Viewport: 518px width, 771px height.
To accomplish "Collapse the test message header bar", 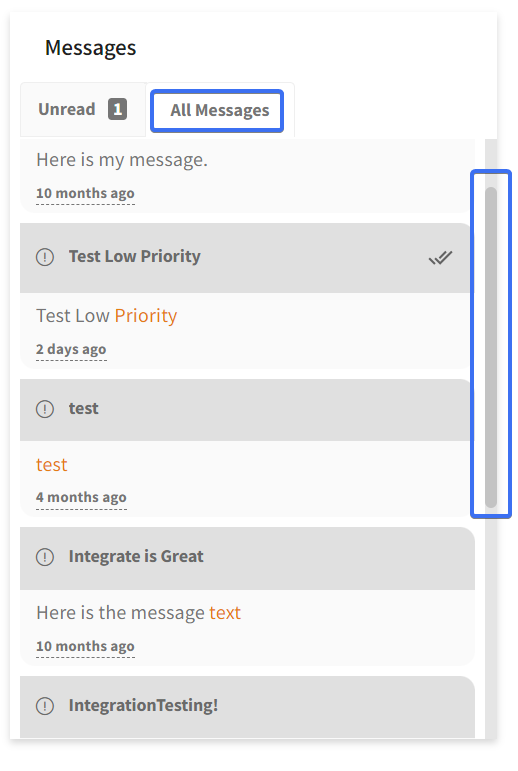I will point(244,410).
